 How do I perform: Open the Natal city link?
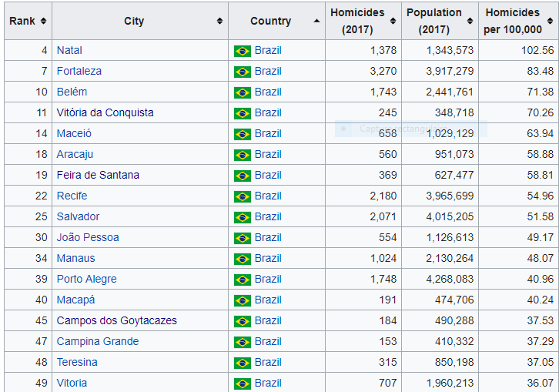(x=69, y=50)
